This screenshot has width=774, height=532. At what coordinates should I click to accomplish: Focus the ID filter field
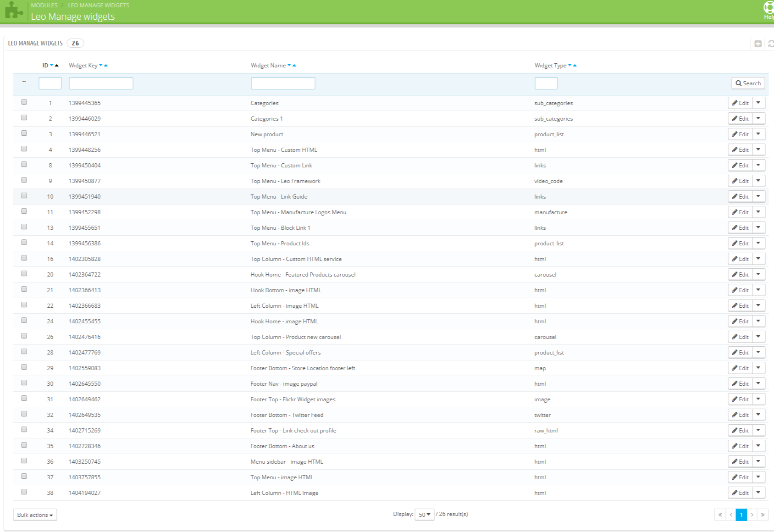pyautogui.click(x=50, y=83)
